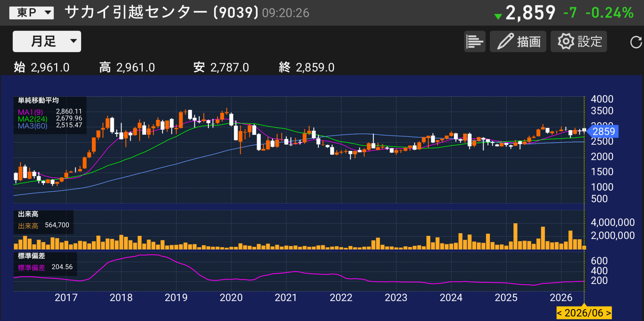Click the high price 高 2,961.0
Image resolution: width=644 pixels, height=321 pixels.
(x=127, y=67)
